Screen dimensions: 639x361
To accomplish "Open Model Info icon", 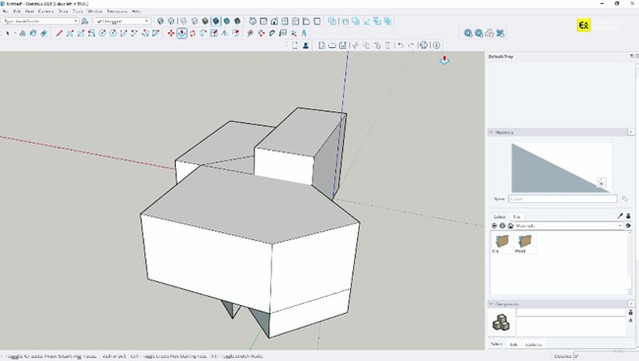I will point(436,45).
